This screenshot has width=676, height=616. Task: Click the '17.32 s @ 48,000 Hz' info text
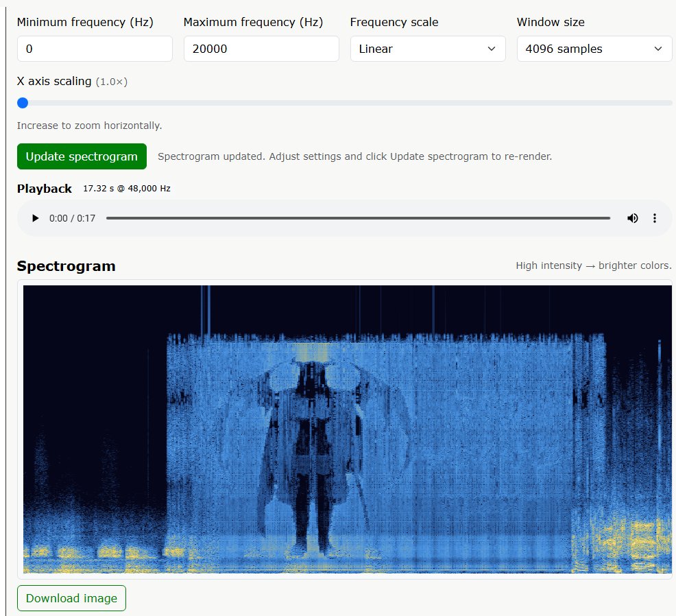[127, 189]
